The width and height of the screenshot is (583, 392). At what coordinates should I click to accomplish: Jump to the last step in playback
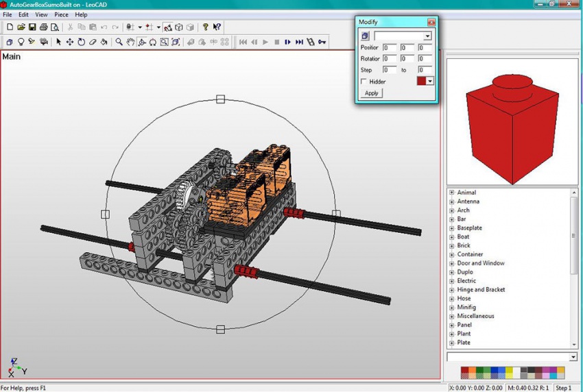[x=299, y=42]
